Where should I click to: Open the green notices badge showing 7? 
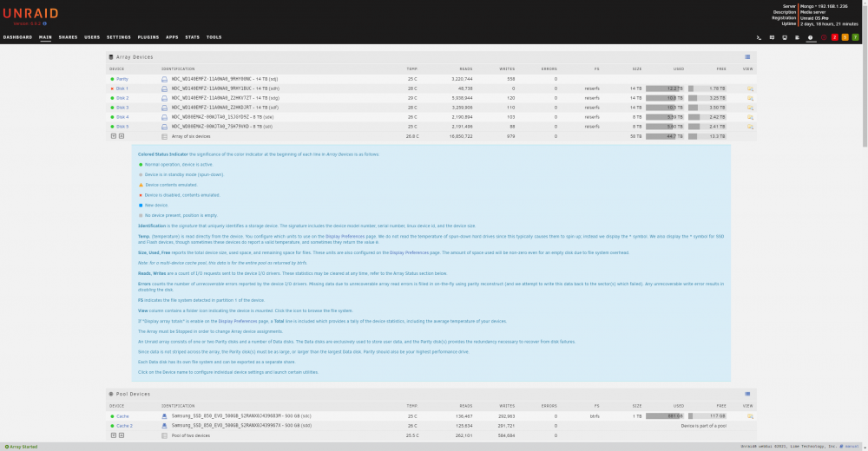[855, 37]
